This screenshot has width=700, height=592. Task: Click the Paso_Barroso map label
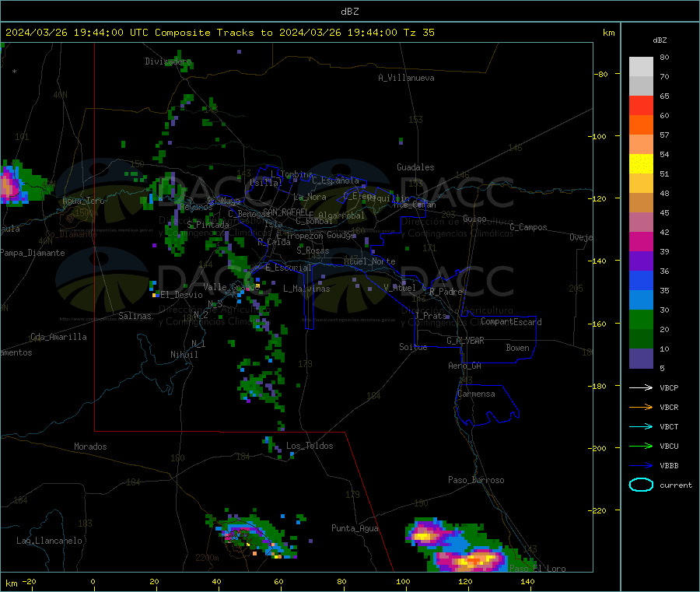click(476, 480)
